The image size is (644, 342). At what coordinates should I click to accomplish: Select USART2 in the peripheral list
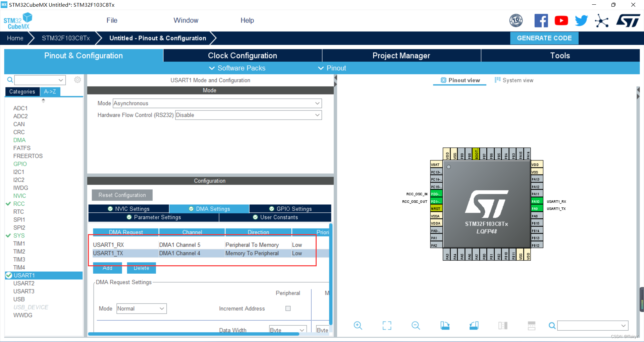[24, 283]
